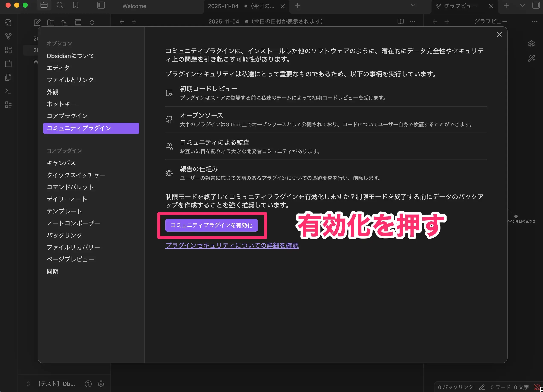Open エディタ settings section
543x392 pixels.
pyautogui.click(x=91, y=68)
